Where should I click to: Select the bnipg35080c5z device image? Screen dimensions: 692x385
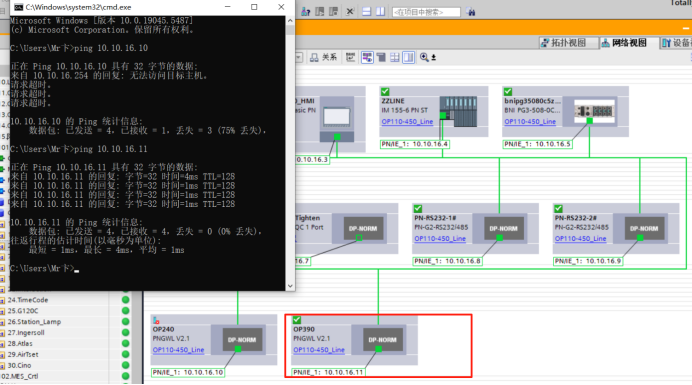[x=594, y=111]
